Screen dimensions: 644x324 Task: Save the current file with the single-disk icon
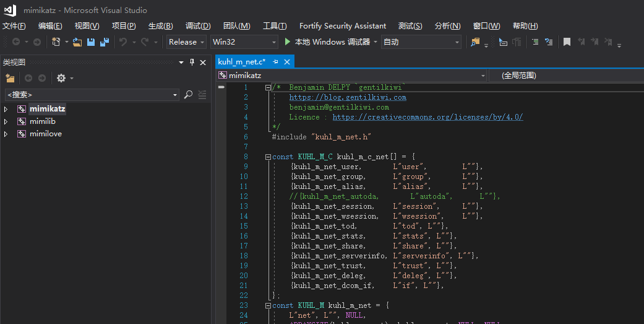click(x=91, y=42)
